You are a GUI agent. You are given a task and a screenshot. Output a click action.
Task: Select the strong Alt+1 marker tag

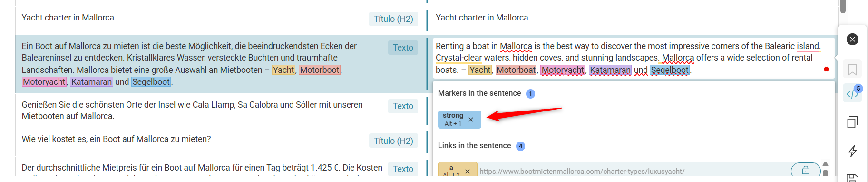click(453, 120)
